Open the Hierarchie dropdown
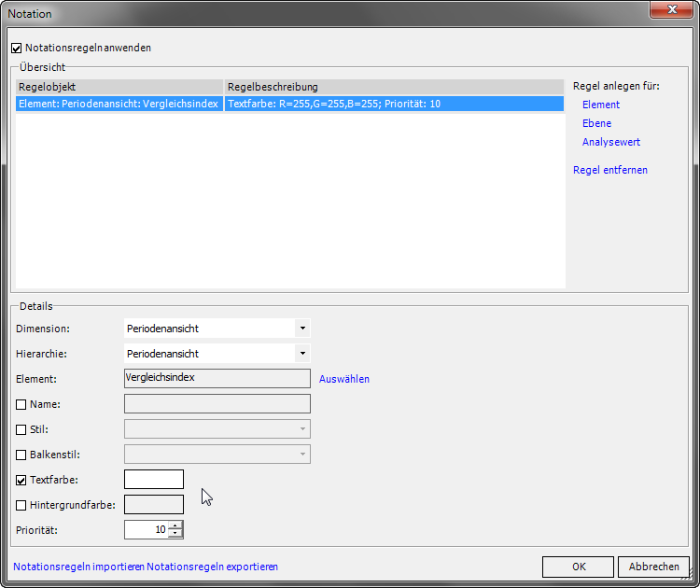The width and height of the screenshot is (700, 588). tap(301, 354)
